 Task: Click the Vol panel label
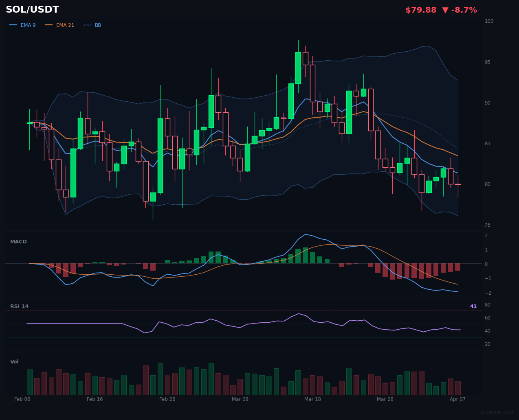click(14, 361)
